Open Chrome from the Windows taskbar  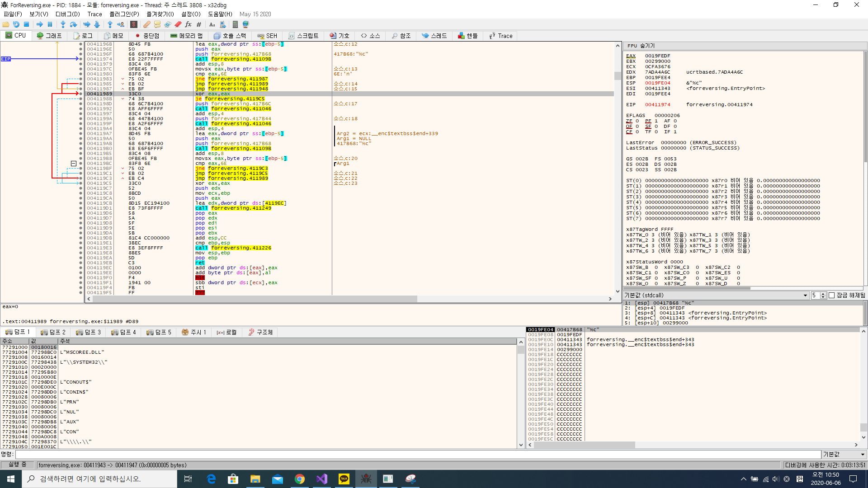299,479
